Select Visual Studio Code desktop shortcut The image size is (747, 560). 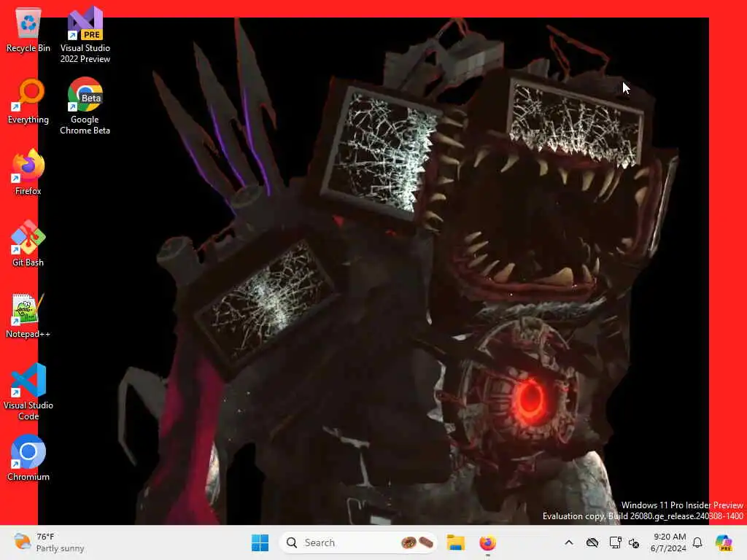(28, 392)
